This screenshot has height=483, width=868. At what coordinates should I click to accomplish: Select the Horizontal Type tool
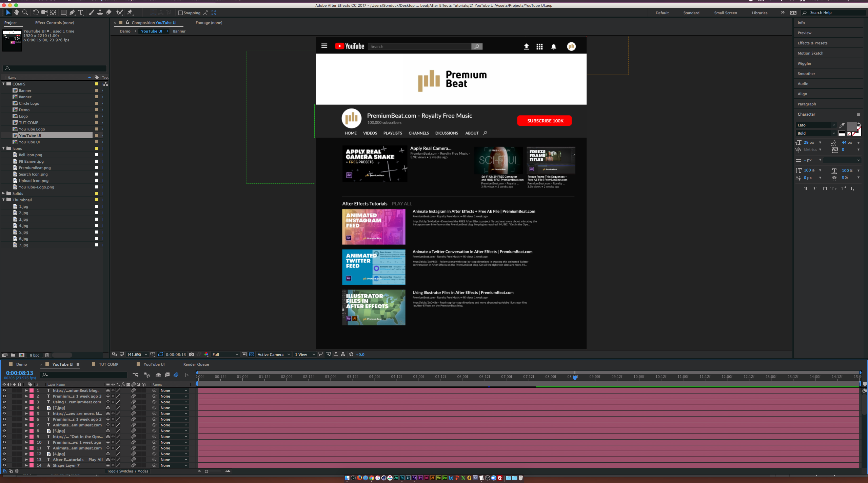81,13
